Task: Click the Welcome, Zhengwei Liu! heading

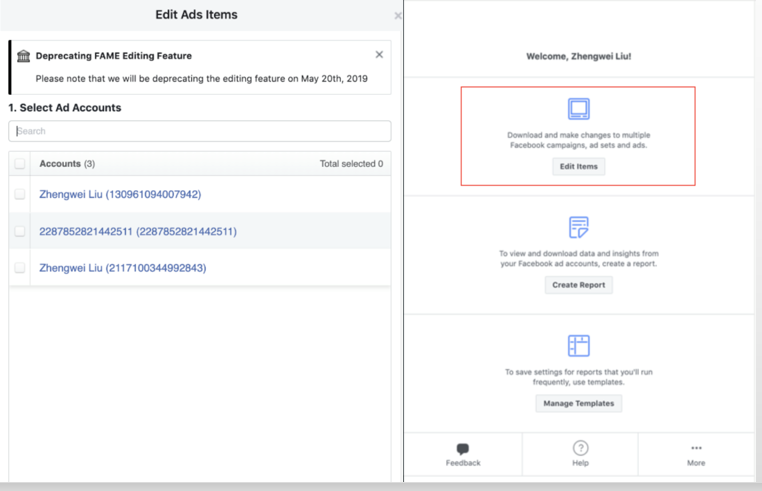Action: pyautogui.click(x=578, y=56)
